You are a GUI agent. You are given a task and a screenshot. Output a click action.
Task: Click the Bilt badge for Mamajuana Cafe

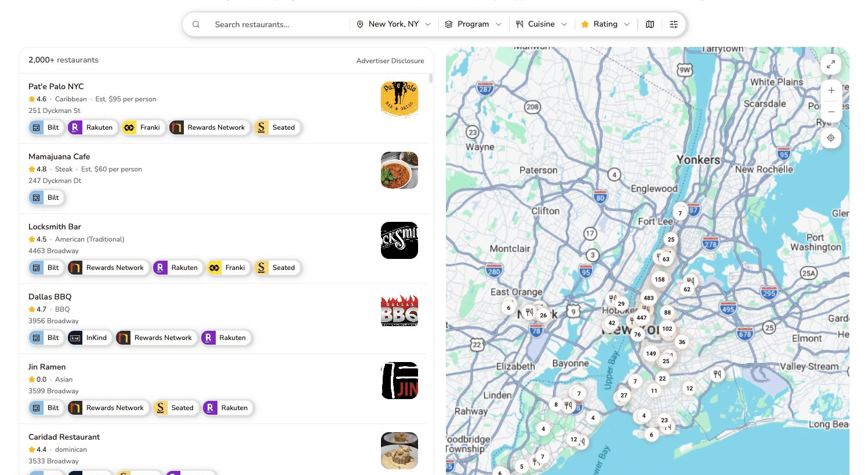(46, 198)
